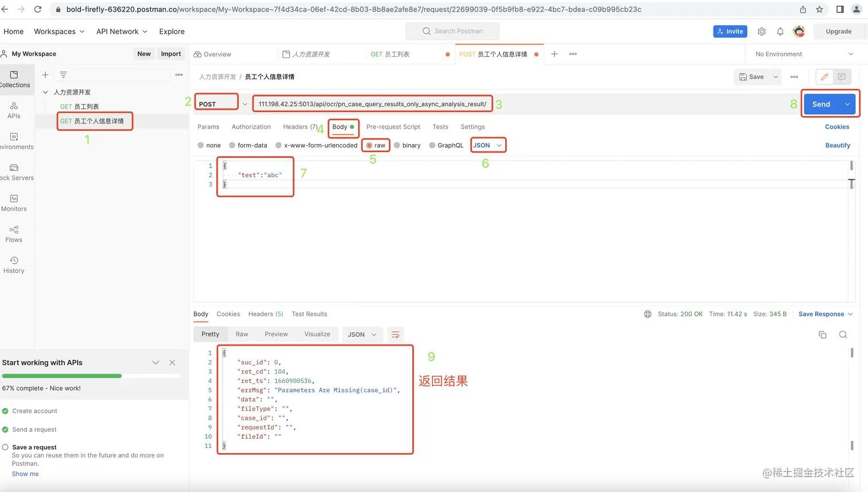Switch to the Authorization tab

point(251,127)
